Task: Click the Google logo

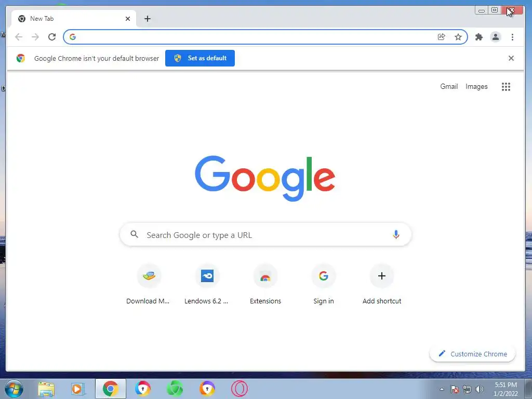Action: [265, 179]
